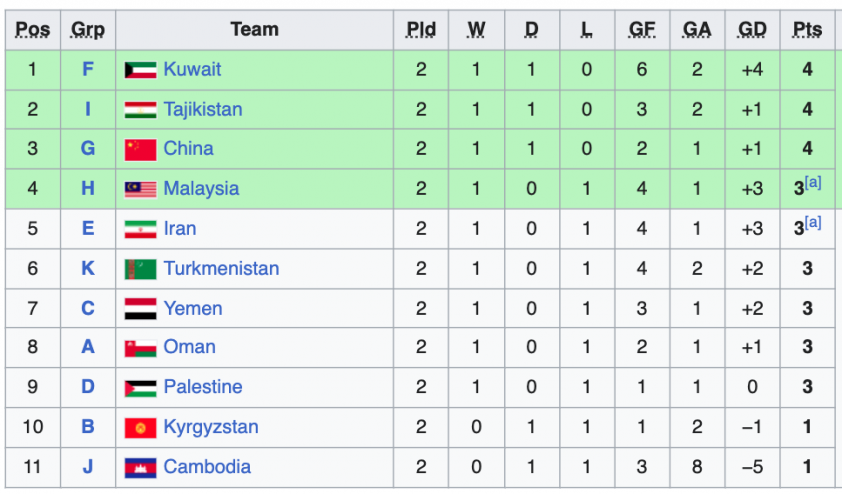Open footnote [a] in Iran's points
The width and height of the screenshot is (842, 494).
pos(813,223)
